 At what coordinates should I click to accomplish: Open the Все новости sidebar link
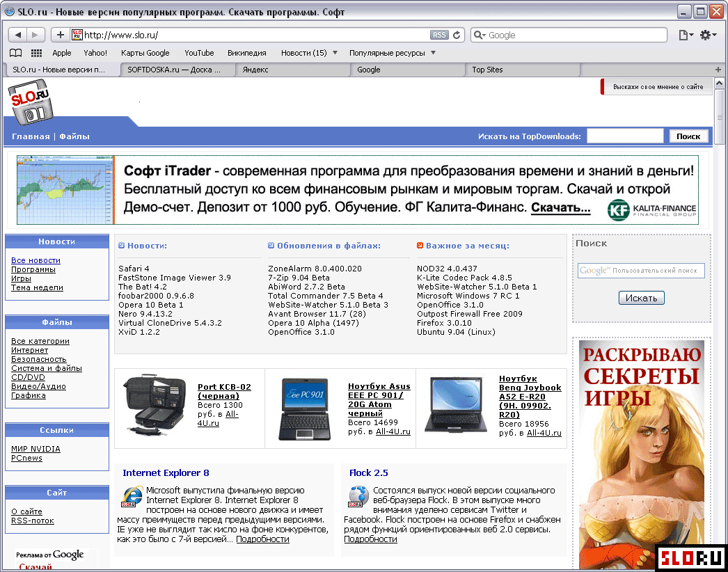(35, 260)
